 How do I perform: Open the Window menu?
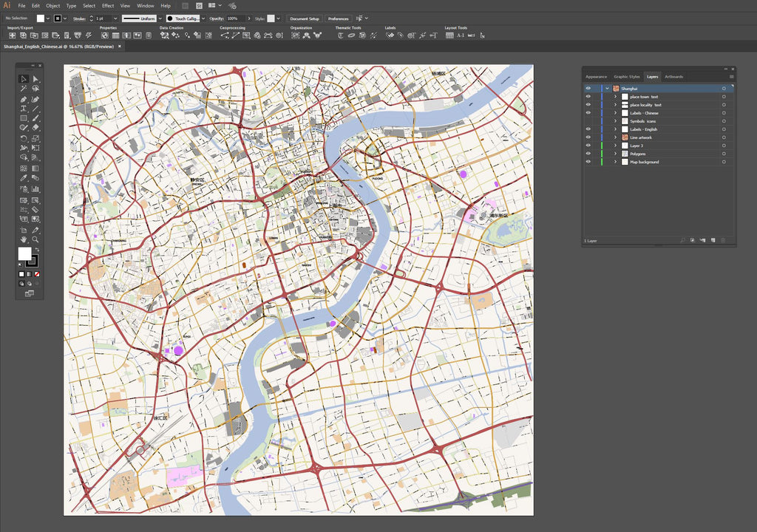click(145, 5)
